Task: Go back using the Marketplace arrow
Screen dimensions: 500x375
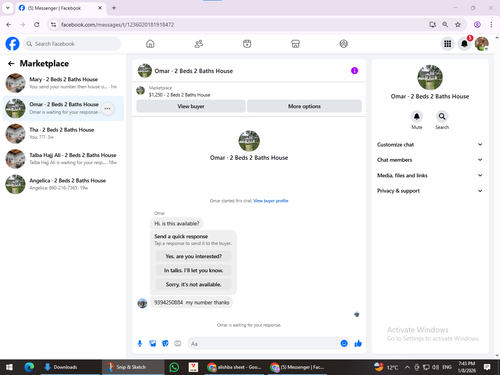Action: 11,63
